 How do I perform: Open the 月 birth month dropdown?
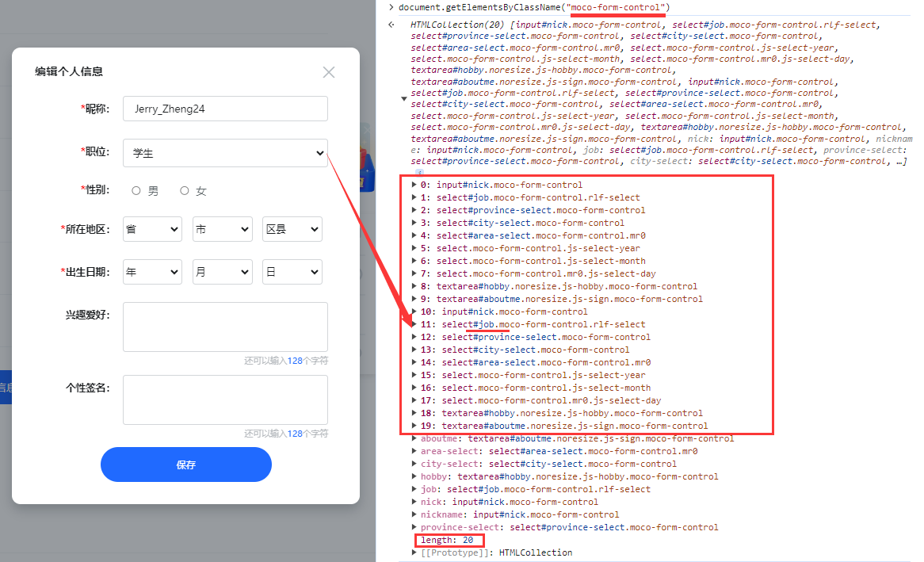pos(222,272)
